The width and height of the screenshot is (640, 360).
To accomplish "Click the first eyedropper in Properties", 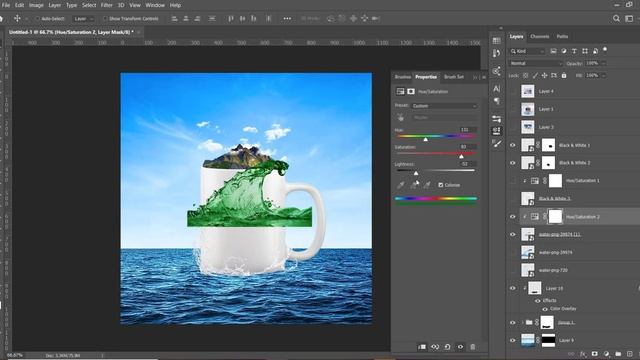I will point(401,185).
